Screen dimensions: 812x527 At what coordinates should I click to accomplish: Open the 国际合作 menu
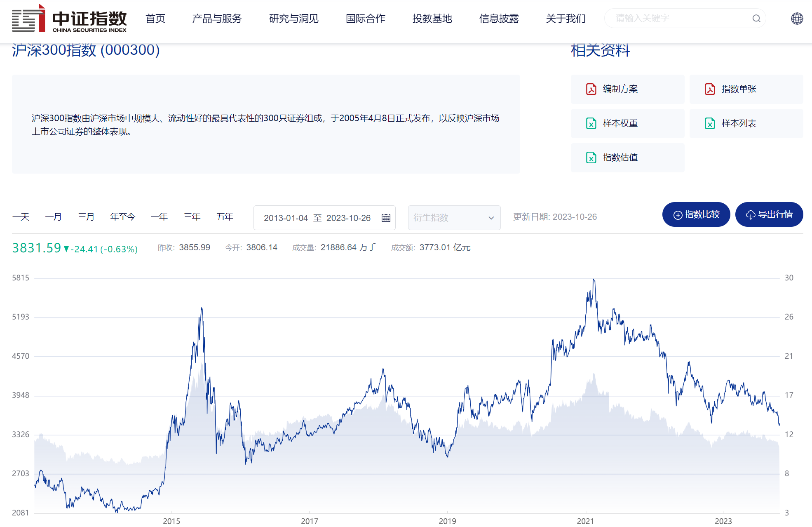pyautogui.click(x=366, y=19)
